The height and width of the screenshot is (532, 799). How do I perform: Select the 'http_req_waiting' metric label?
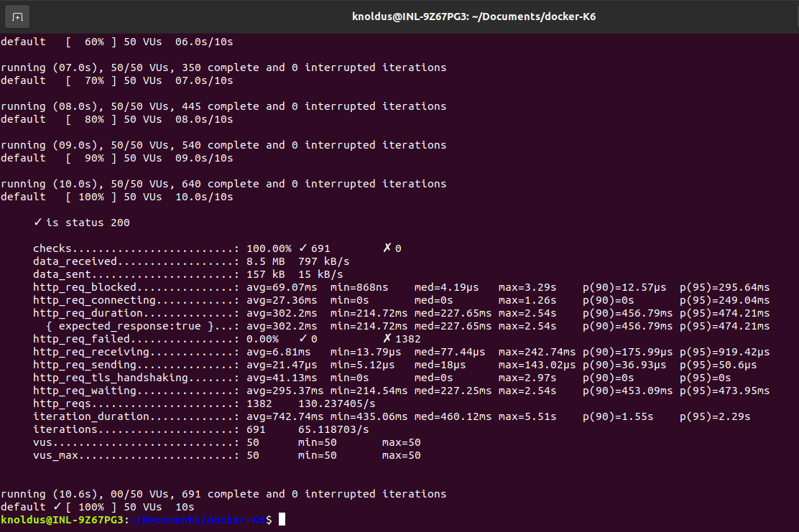point(85,391)
